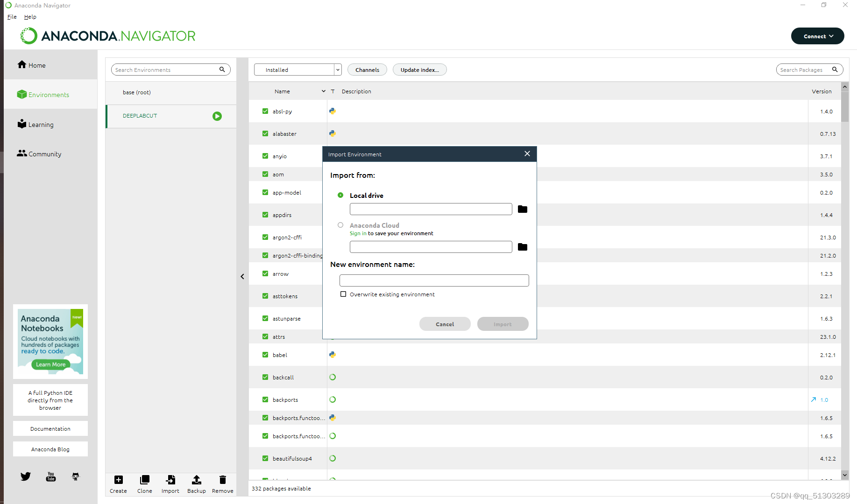Click the Cancel button in dialog

[445, 324]
